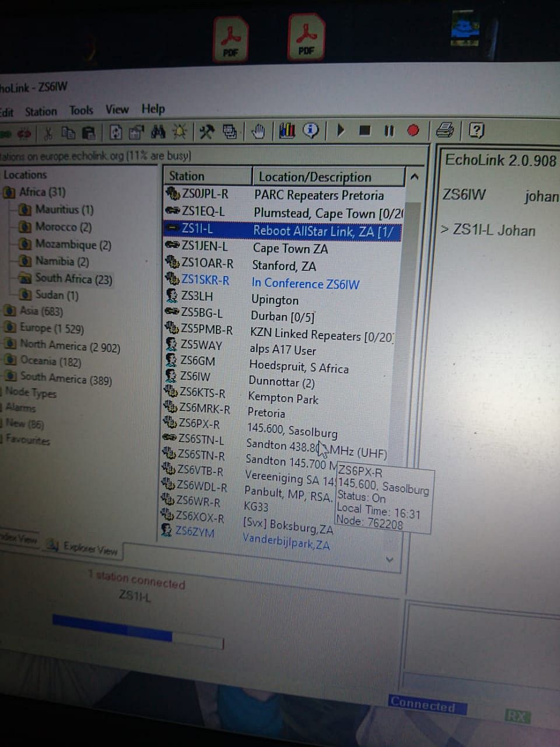Click the Stop square button
This screenshot has width=560, height=747.
[365, 131]
